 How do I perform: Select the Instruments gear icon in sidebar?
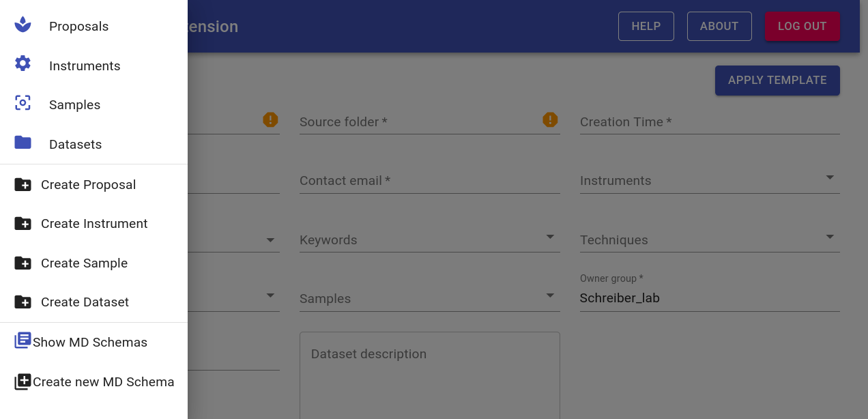pos(23,65)
